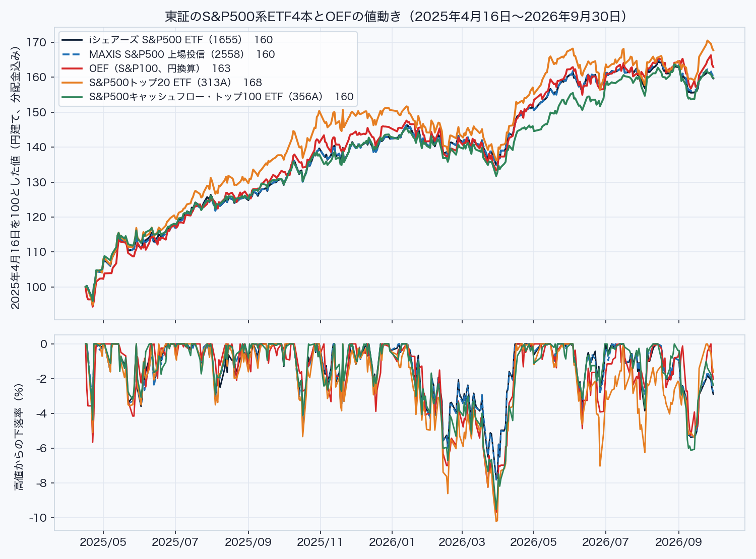Click the 2025/07 x-axis date label
This screenshot has width=756, height=559.
tap(175, 542)
